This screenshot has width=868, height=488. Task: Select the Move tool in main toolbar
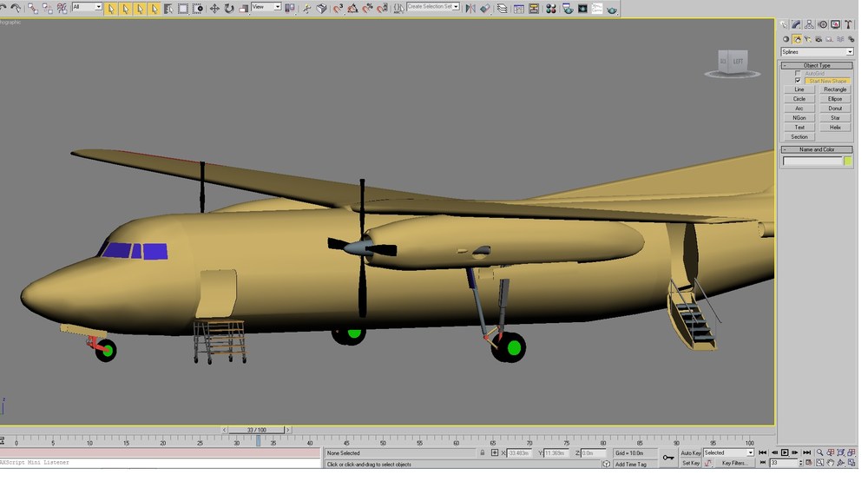pos(214,9)
